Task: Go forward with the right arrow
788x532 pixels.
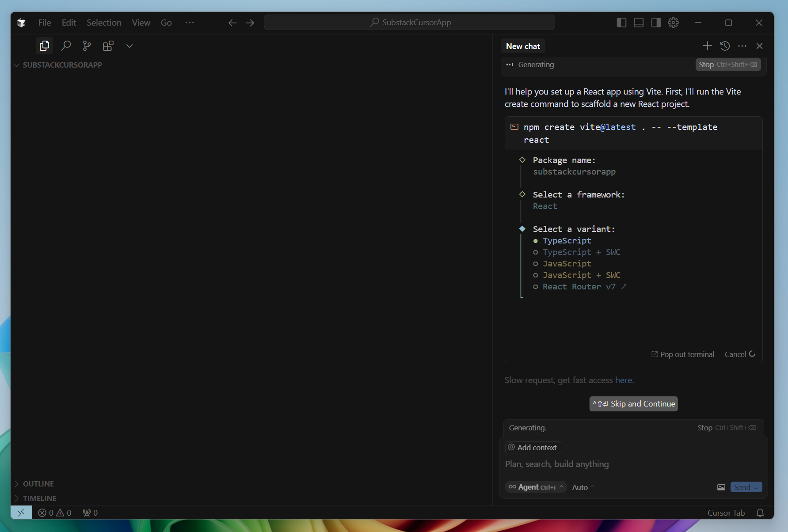Action: point(250,23)
